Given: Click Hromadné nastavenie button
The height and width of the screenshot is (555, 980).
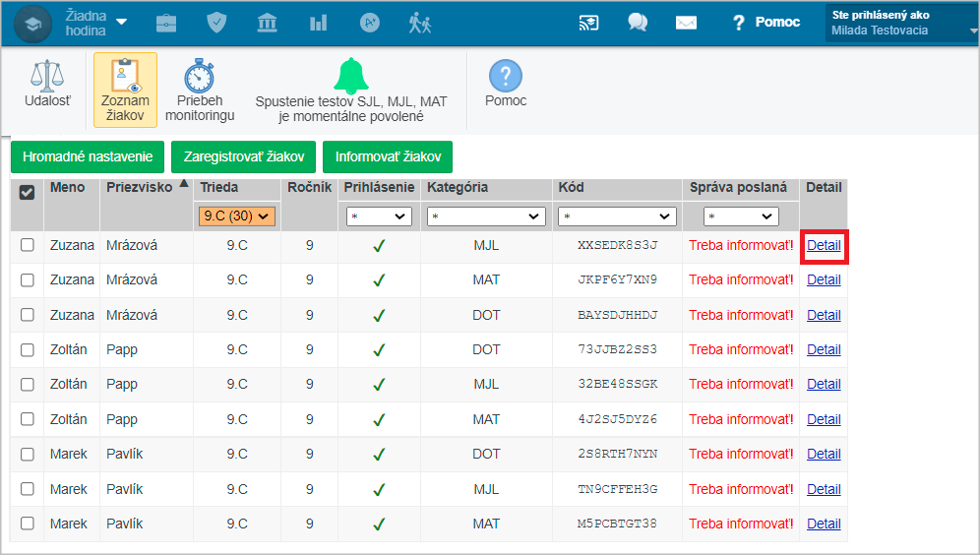Looking at the screenshot, I should pos(88,156).
